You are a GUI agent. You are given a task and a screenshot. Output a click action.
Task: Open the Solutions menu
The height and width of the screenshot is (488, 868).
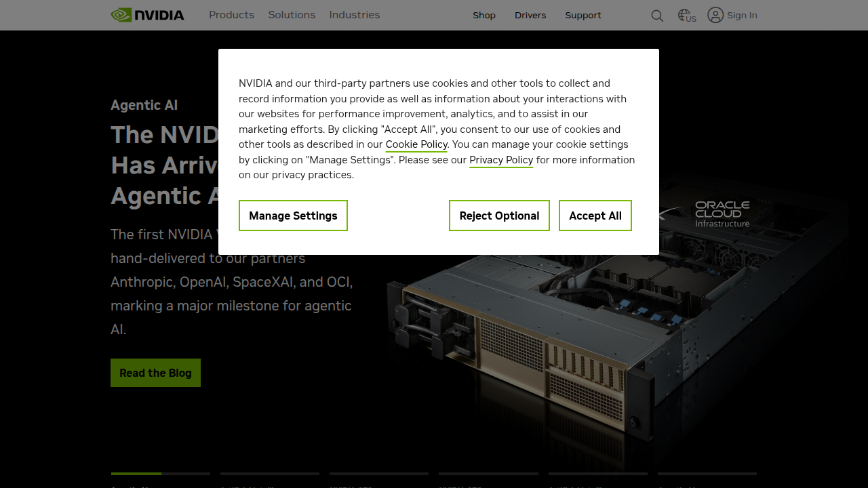pos(292,15)
